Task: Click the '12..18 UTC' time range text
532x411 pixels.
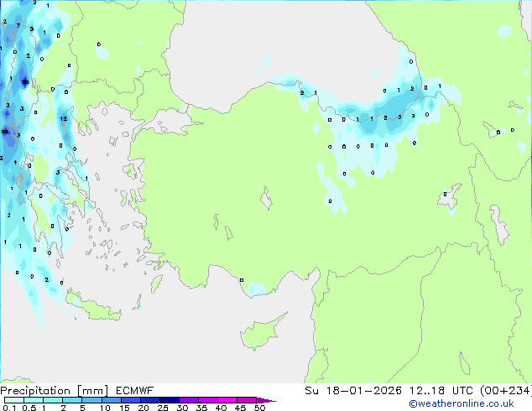Action: [x=441, y=391]
